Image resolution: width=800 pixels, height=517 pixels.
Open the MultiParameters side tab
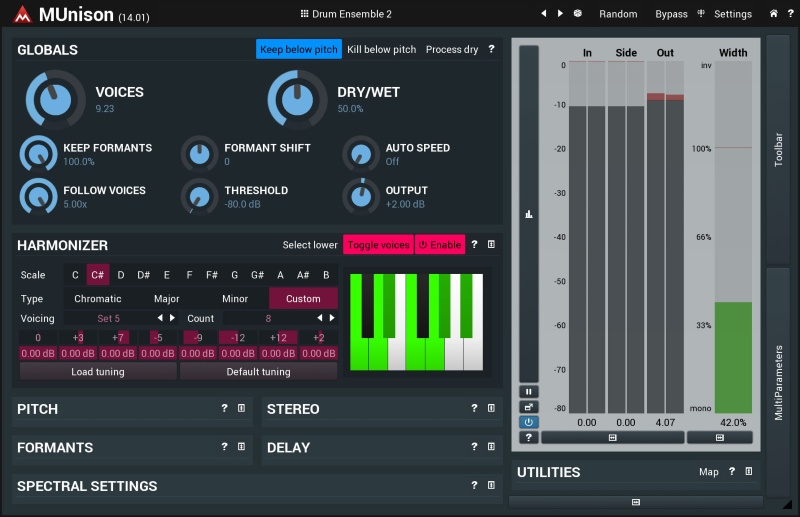tap(778, 383)
